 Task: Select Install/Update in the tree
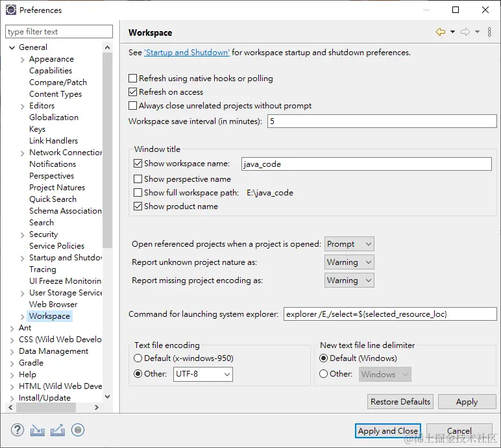45,398
